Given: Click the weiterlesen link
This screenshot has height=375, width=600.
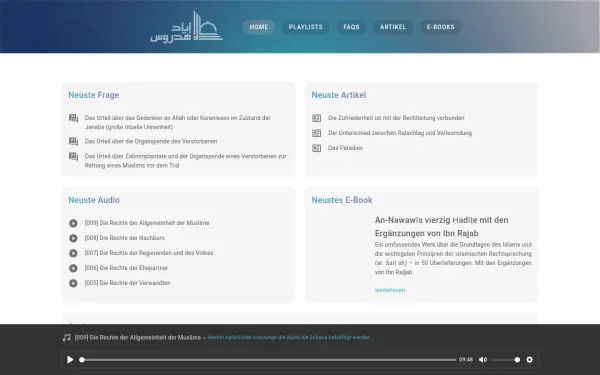Looking at the screenshot, I should tap(390, 290).
